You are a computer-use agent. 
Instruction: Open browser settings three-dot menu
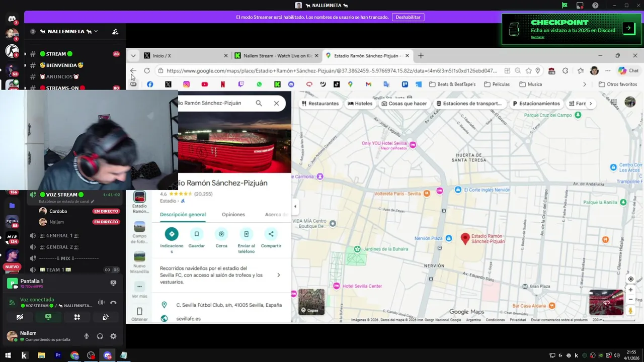pyautogui.click(x=608, y=71)
